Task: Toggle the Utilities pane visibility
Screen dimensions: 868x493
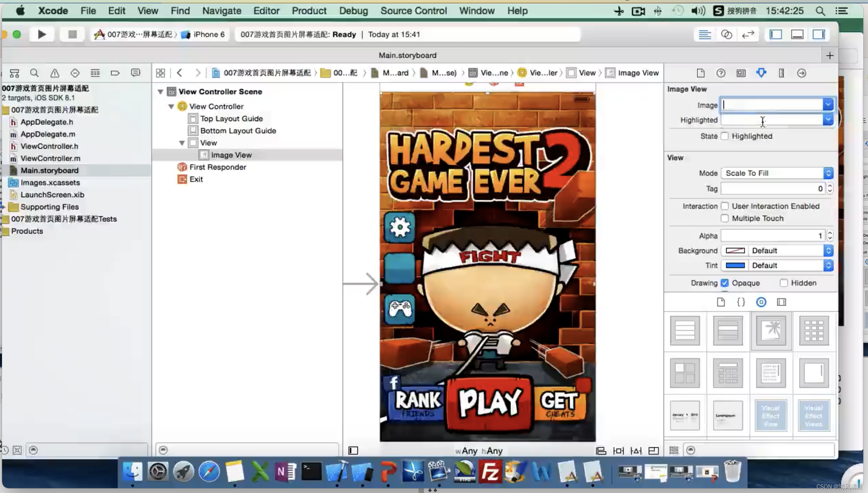Action: (819, 35)
